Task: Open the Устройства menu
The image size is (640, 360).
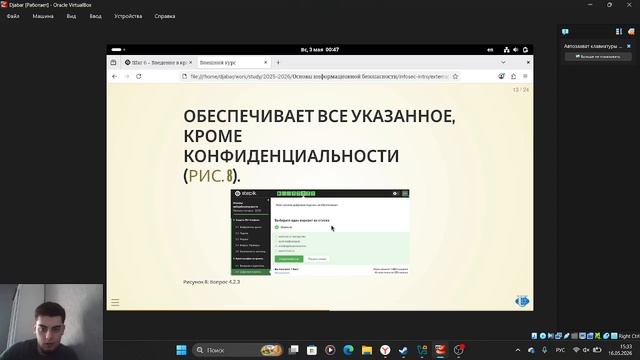Action: 128,16
